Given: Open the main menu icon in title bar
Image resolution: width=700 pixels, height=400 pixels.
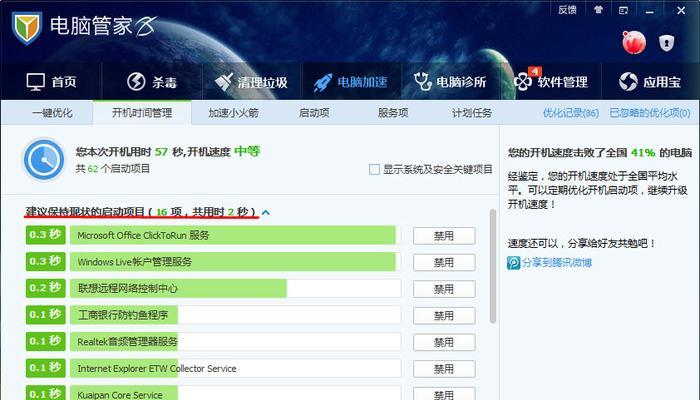Looking at the screenshot, I should [x=624, y=10].
